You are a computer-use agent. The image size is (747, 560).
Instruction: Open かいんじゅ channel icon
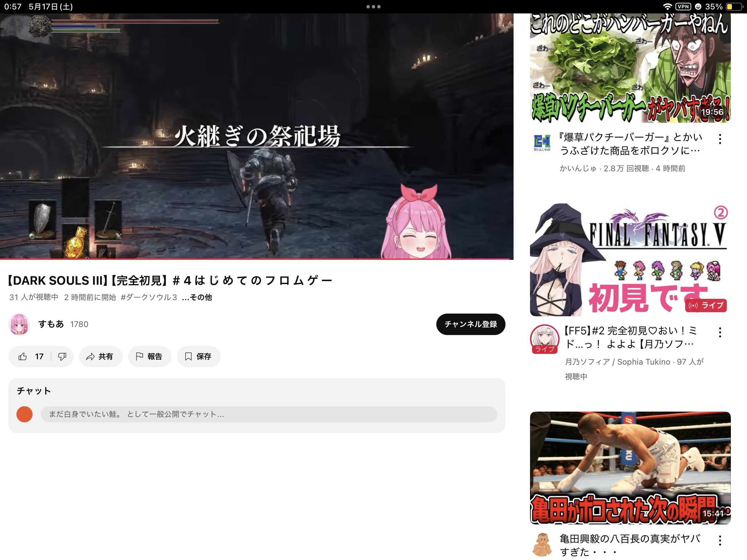pyautogui.click(x=542, y=143)
